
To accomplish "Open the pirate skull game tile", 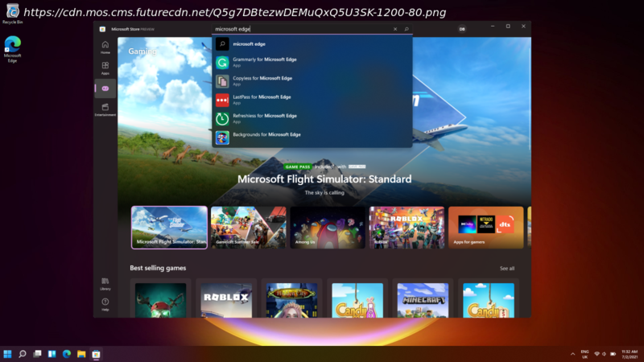I will click(160, 299).
